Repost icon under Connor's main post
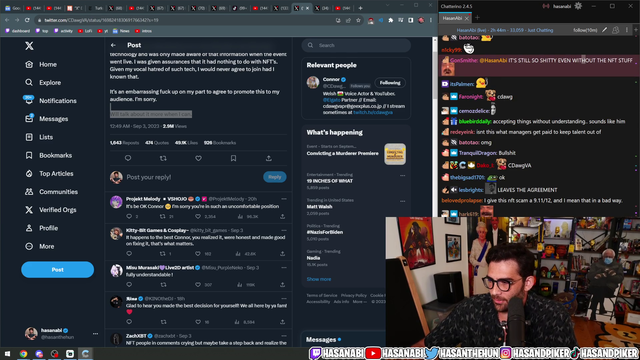The height and width of the screenshot is (360, 640). (x=163, y=158)
